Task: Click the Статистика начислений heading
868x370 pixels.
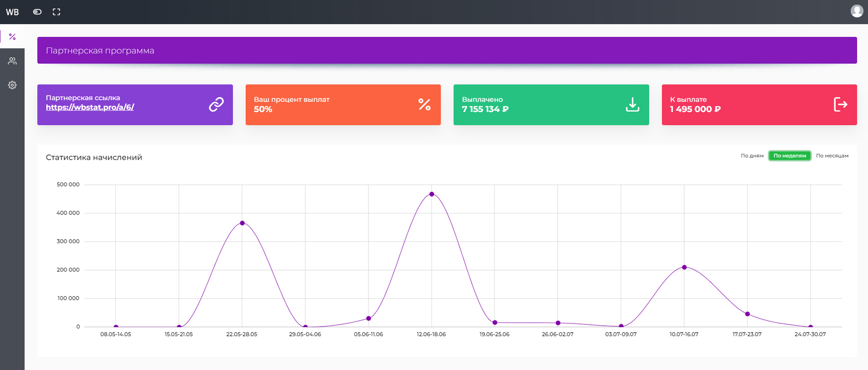Action: click(94, 157)
